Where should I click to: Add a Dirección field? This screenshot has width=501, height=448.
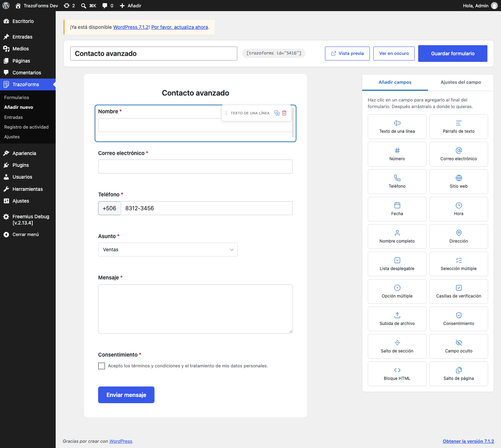459,237
